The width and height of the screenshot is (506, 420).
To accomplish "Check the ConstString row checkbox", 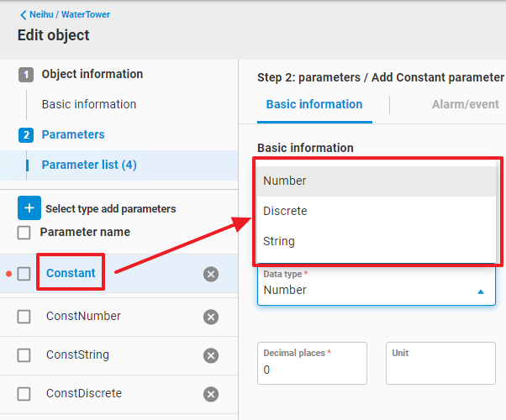I will [x=24, y=355].
